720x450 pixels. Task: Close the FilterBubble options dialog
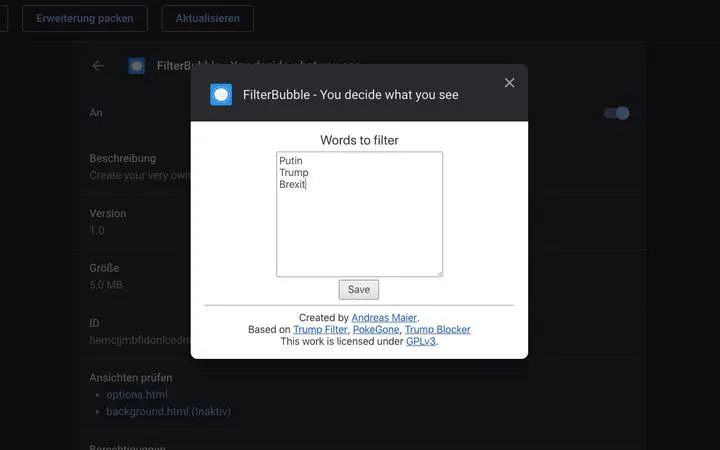pyautogui.click(x=509, y=83)
